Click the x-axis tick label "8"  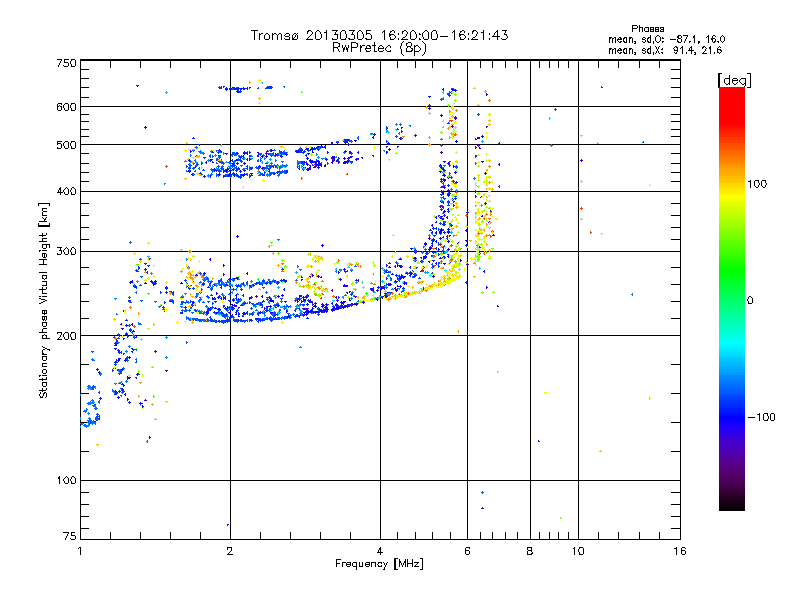click(530, 551)
